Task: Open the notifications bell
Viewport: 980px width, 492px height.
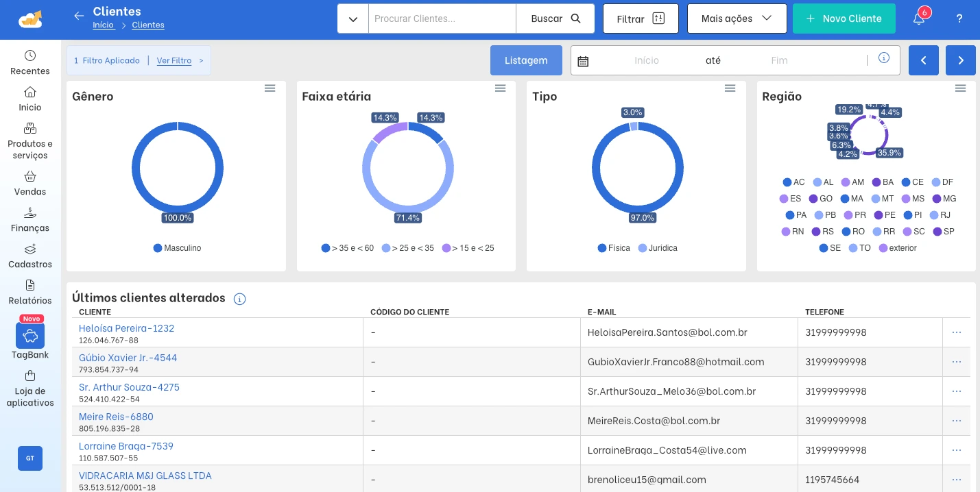Action: click(919, 18)
